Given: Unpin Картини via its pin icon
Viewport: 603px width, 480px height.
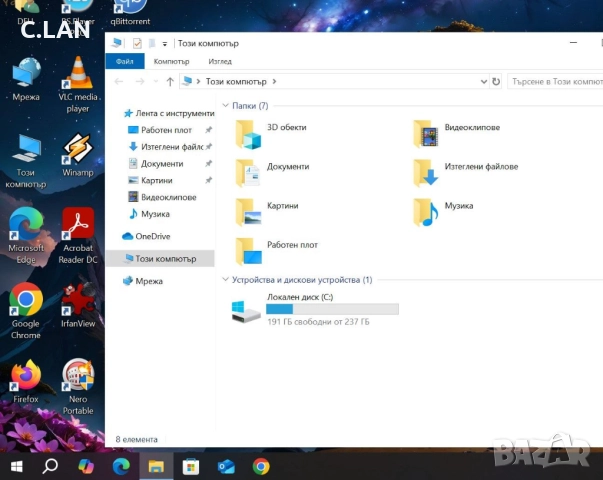Looking at the screenshot, I should pyautogui.click(x=208, y=180).
